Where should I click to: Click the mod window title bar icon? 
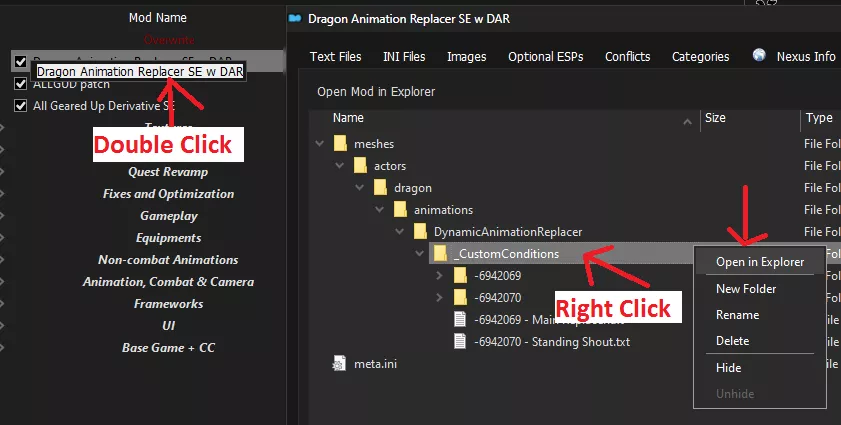tap(295, 18)
